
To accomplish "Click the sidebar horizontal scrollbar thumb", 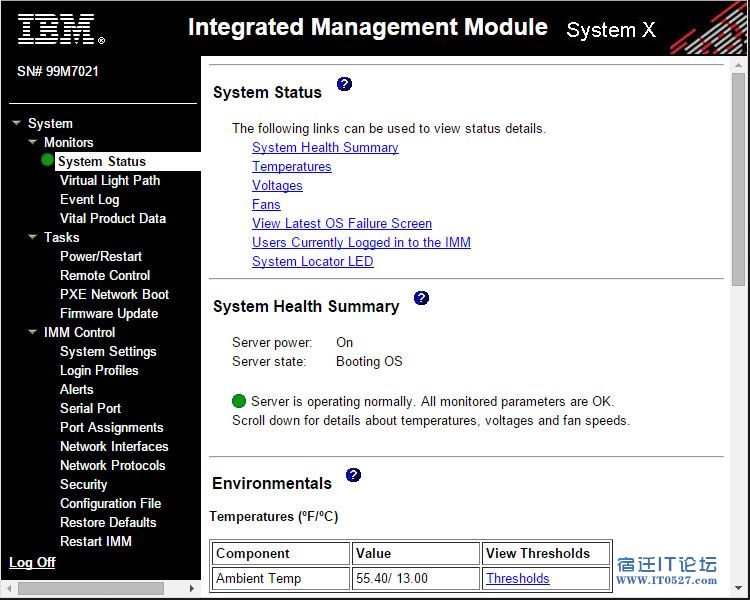I will tap(90, 588).
